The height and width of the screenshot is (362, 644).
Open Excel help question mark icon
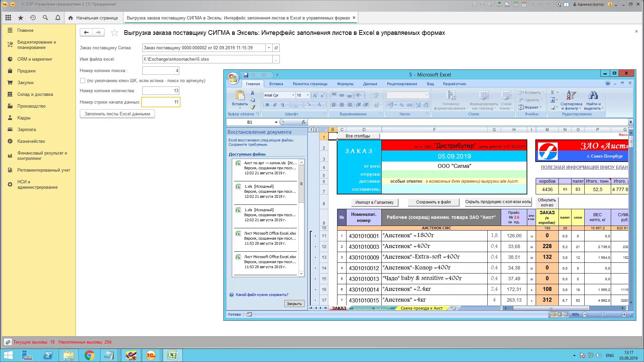tap(608, 83)
